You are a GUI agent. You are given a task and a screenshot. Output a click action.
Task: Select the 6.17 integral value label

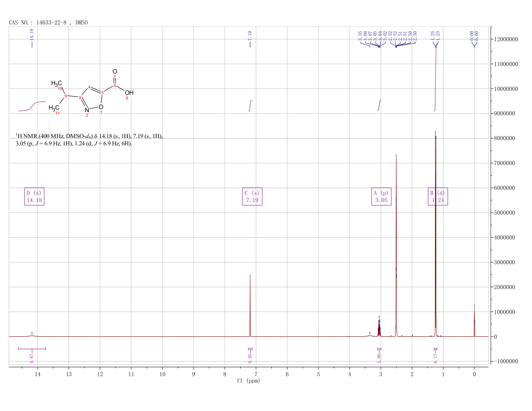(435, 358)
